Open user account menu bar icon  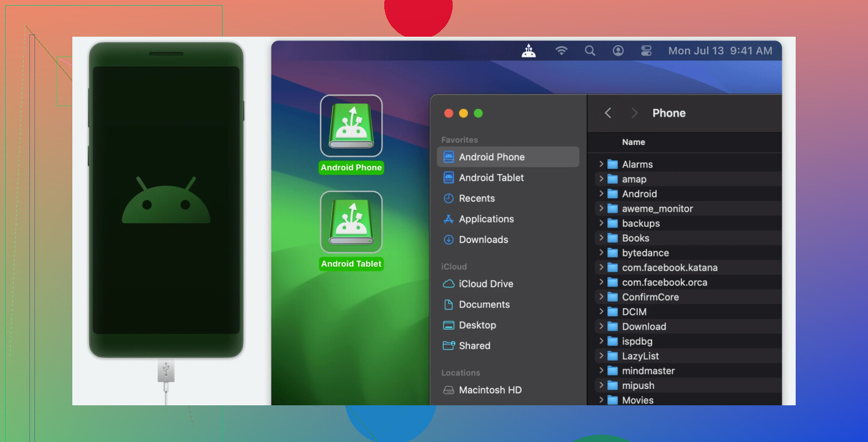(x=618, y=51)
